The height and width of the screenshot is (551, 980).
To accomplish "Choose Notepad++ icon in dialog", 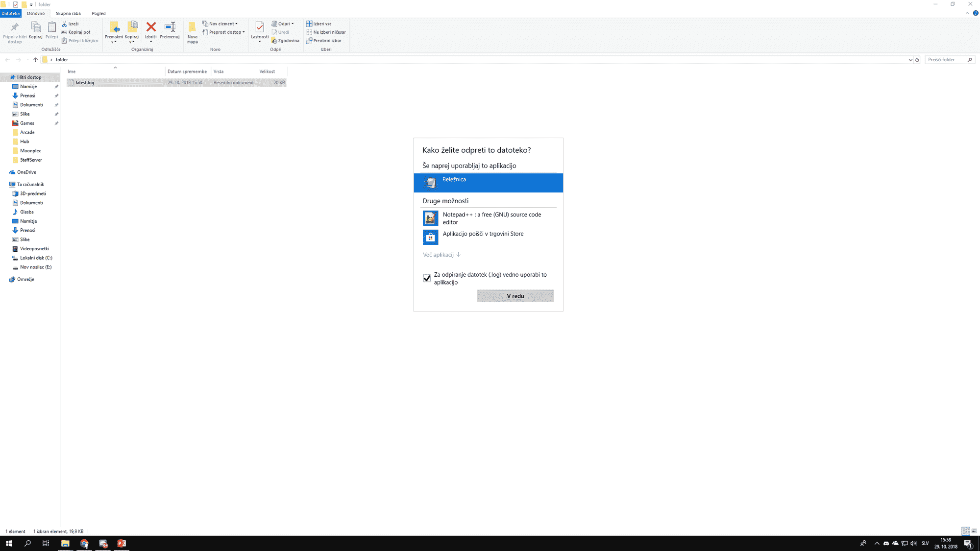I will coord(430,218).
